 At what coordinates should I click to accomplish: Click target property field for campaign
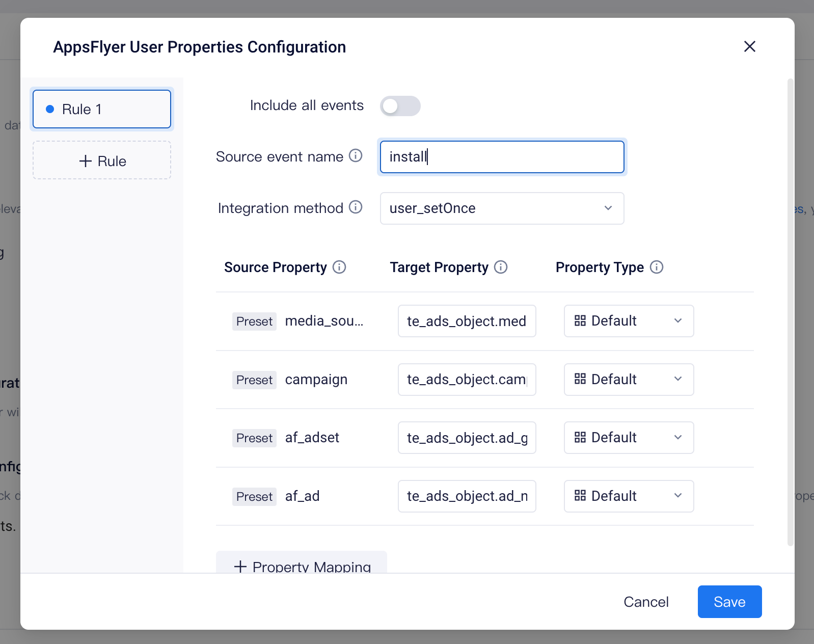[467, 380]
